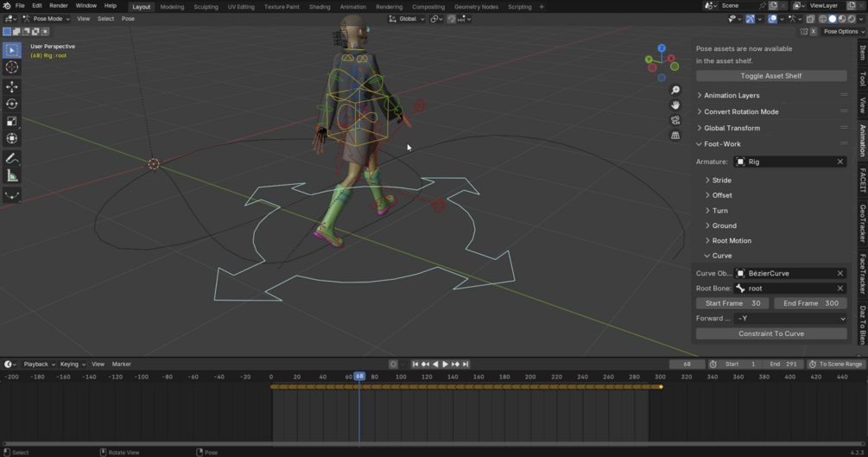Click Toggle Asset Shelf button
This screenshot has width=868, height=457.
coord(771,76)
